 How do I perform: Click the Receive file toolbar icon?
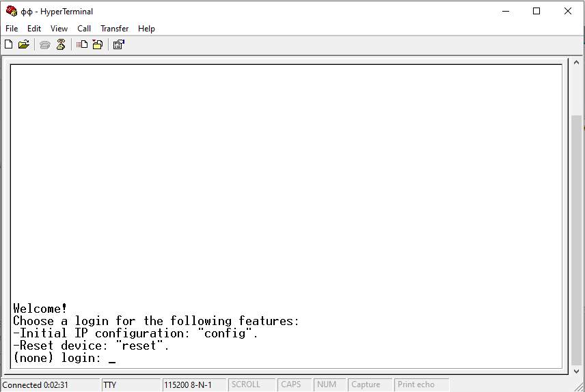pyautogui.click(x=98, y=45)
